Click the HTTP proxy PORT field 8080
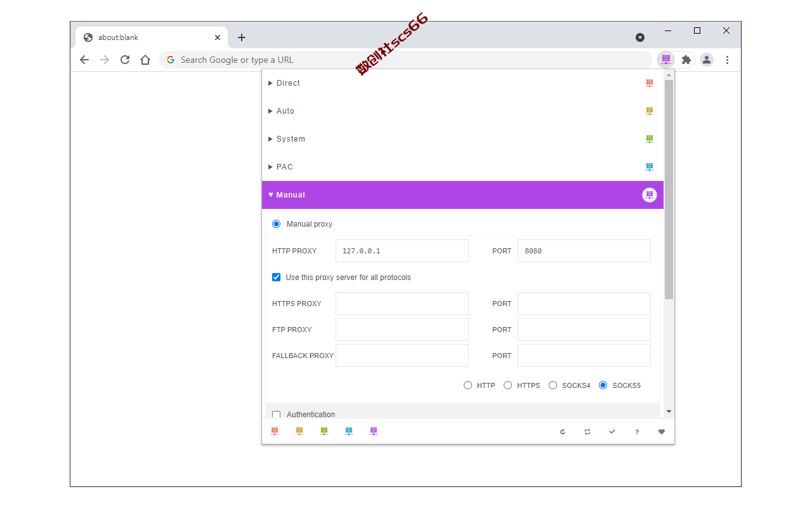Viewport: 812px width, 508px height. click(584, 251)
